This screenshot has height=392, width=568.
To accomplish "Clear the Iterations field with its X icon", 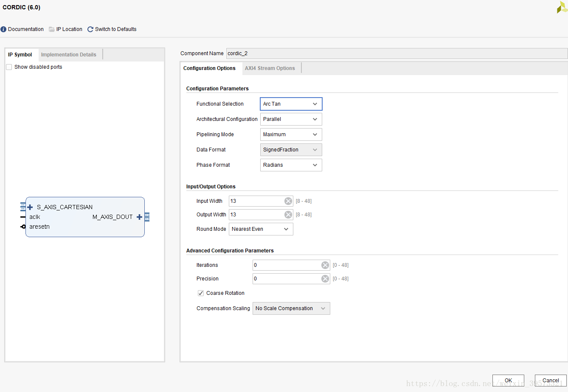I will pos(325,265).
